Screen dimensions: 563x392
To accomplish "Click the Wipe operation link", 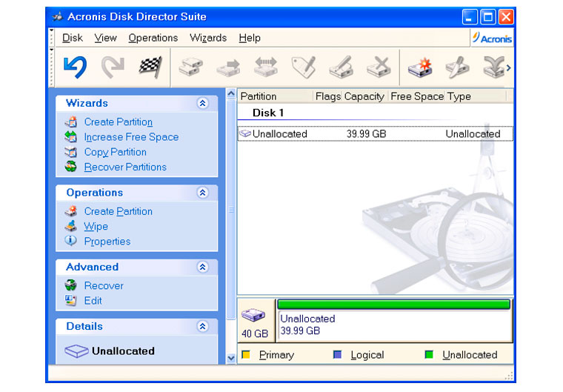I will 96,226.
